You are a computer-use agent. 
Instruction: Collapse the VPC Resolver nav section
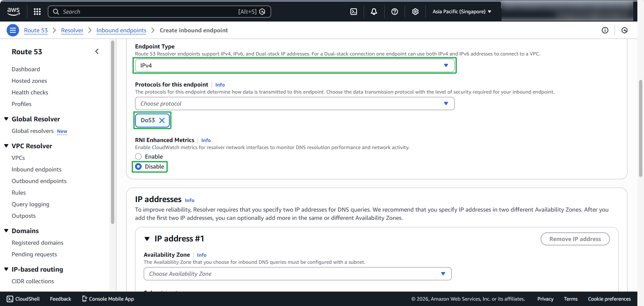(6, 146)
